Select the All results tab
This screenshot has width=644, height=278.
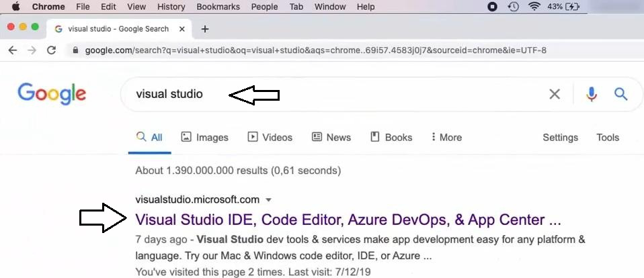click(149, 138)
